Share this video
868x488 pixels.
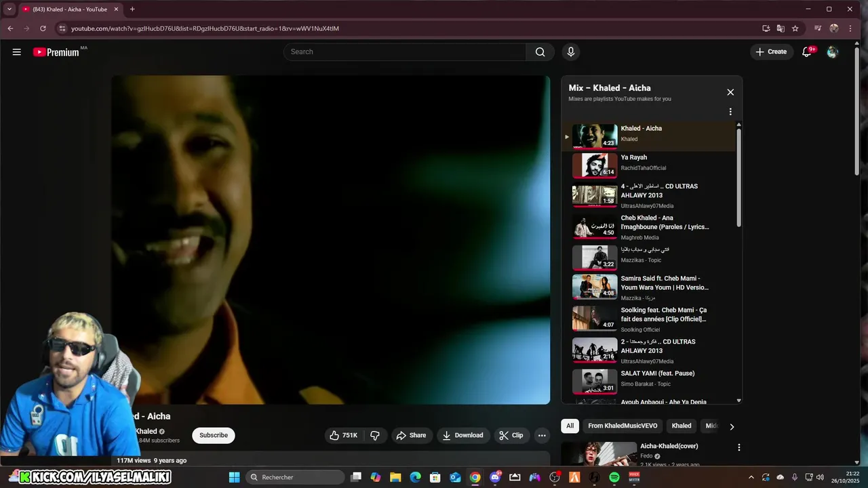tap(412, 435)
